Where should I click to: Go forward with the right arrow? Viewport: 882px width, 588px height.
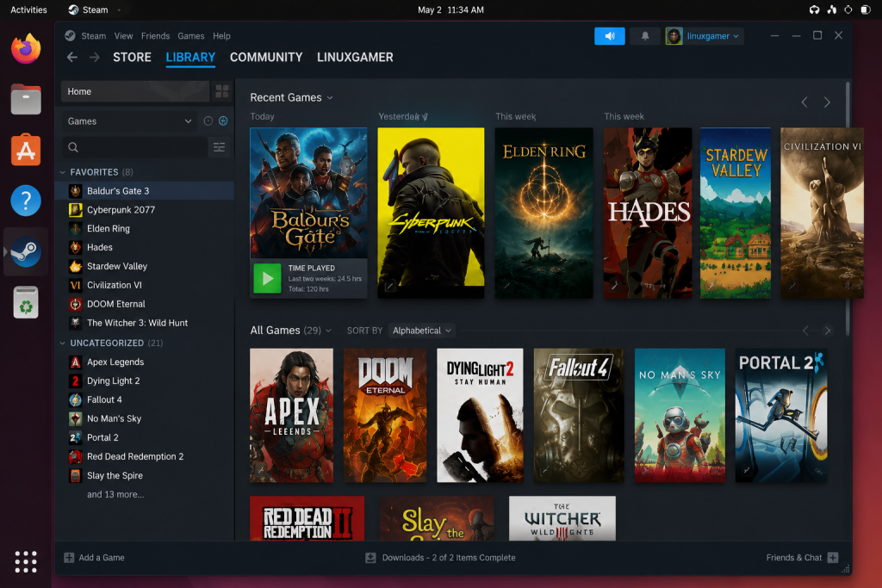click(x=95, y=58)
